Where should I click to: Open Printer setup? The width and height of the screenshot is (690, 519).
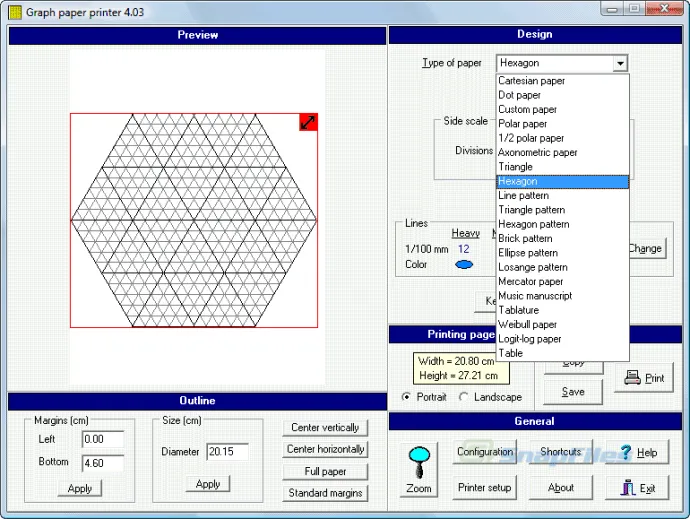point(484,488)
